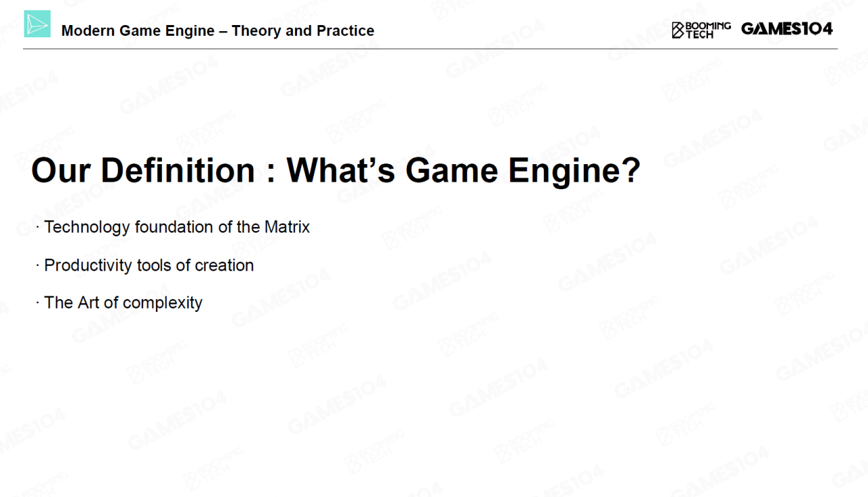Select bullet Technology foundation of the Matrix
The height and width of the screenshot is (497, 868).
click(x=176, y=227)
